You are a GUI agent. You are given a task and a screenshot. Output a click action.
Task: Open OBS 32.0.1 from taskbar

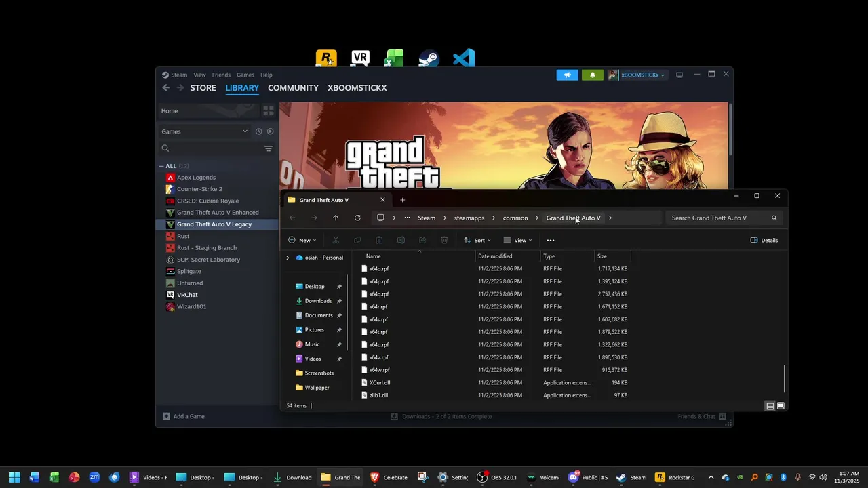pyautogui.click(x=497, y=477)
